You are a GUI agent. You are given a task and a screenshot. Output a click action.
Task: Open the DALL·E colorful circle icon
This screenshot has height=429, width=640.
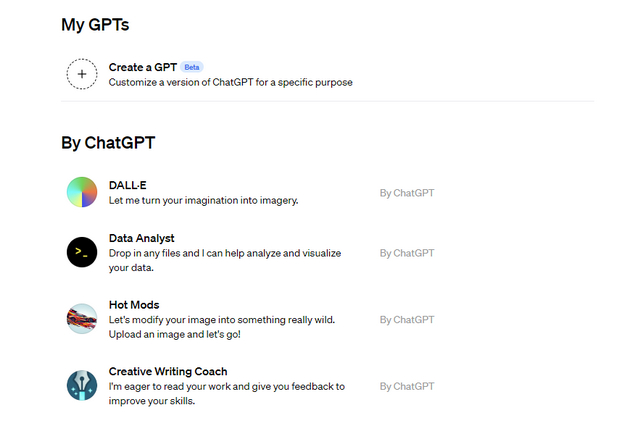coord(82,192)
